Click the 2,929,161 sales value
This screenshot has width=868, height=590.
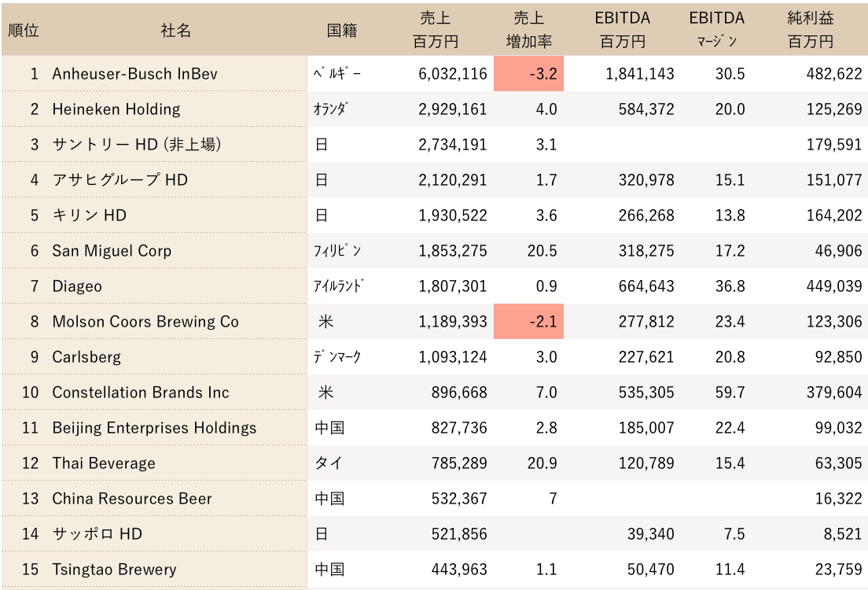coord(453,109)
